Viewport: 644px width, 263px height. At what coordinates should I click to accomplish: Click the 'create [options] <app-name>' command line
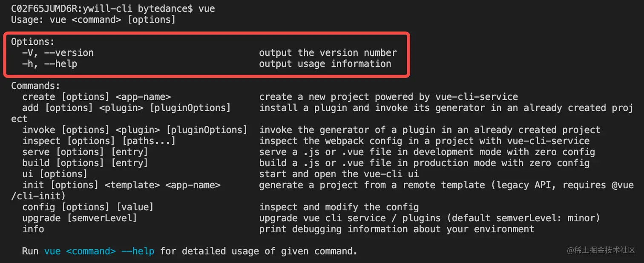coord(97,97)
